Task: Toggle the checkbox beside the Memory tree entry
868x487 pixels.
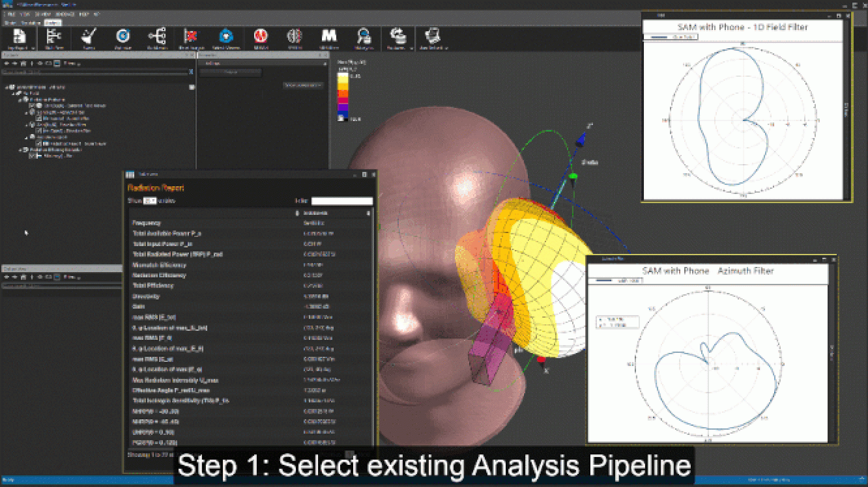Action: (31, 155)
